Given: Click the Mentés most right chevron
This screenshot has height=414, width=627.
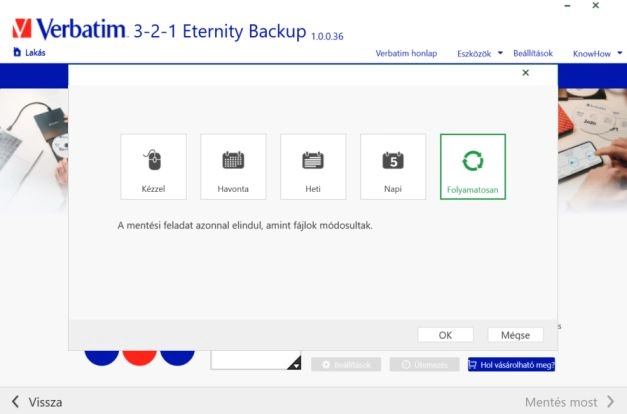Looking at the screenshot, I should tap(610, 402).
